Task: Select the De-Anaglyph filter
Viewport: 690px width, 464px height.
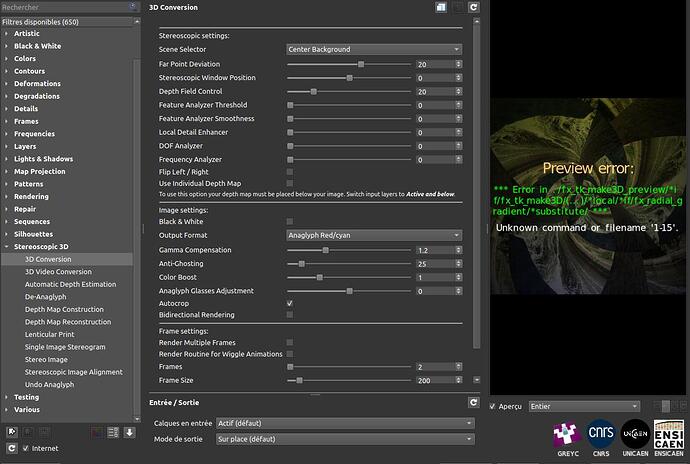Action: click(45, 297)
